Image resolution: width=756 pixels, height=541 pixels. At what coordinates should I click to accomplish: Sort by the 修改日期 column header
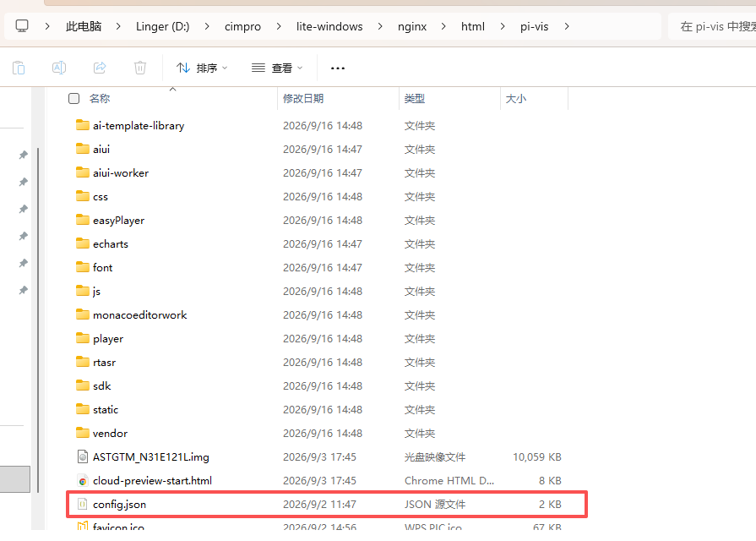tap(302, 98)
